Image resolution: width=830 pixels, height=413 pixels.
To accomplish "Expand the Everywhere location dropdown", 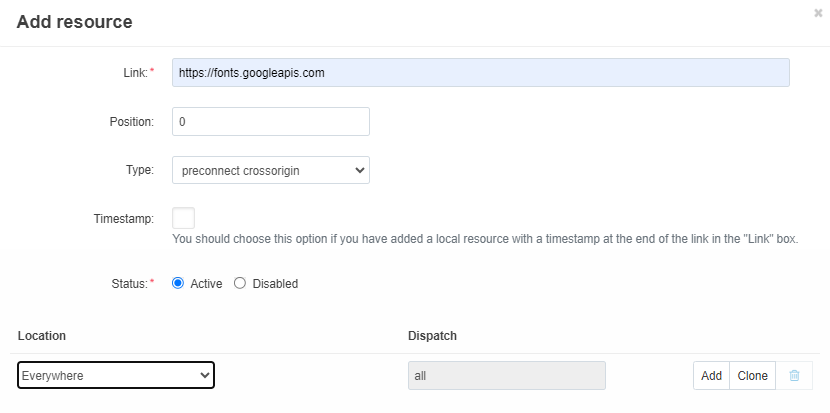I will 116,375.
